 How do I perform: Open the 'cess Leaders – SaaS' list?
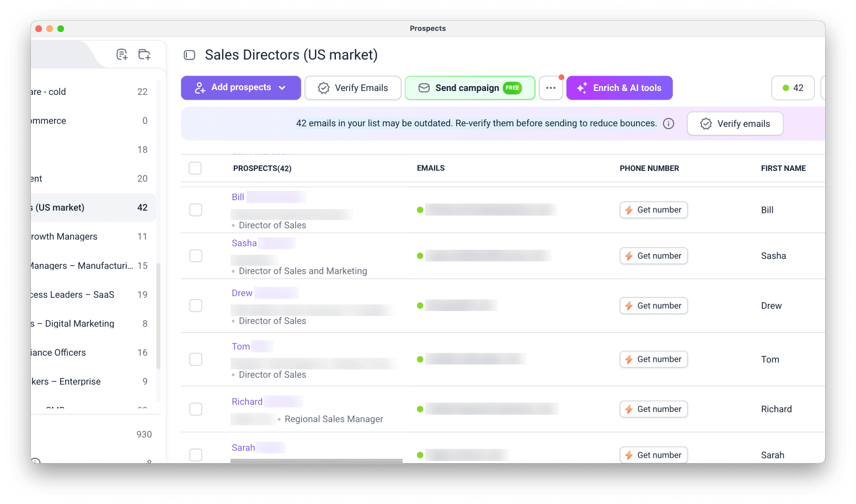pyautogui.click(x=94, y=294)
